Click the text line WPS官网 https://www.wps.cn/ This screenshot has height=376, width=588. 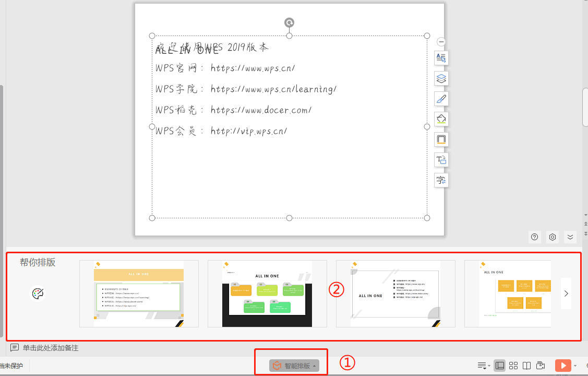[x=225, y=68]
